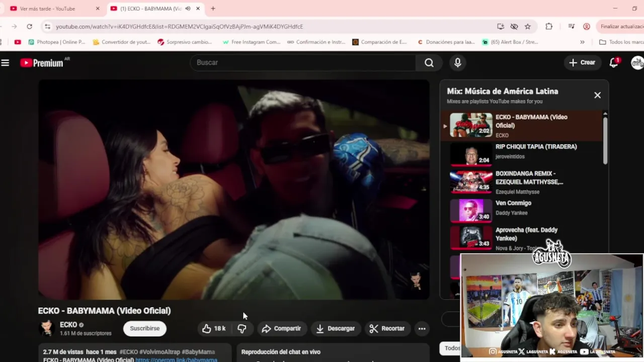The width and height of the screenshot is (644, 362).
Task: Click Finalizar actualización button
Action: tap(621, 27)
